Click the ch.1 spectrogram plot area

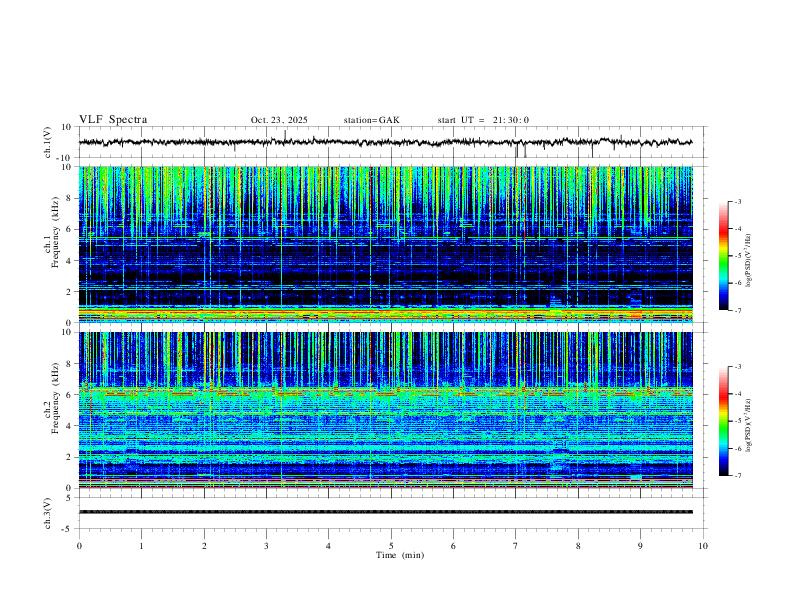(385, 244)
